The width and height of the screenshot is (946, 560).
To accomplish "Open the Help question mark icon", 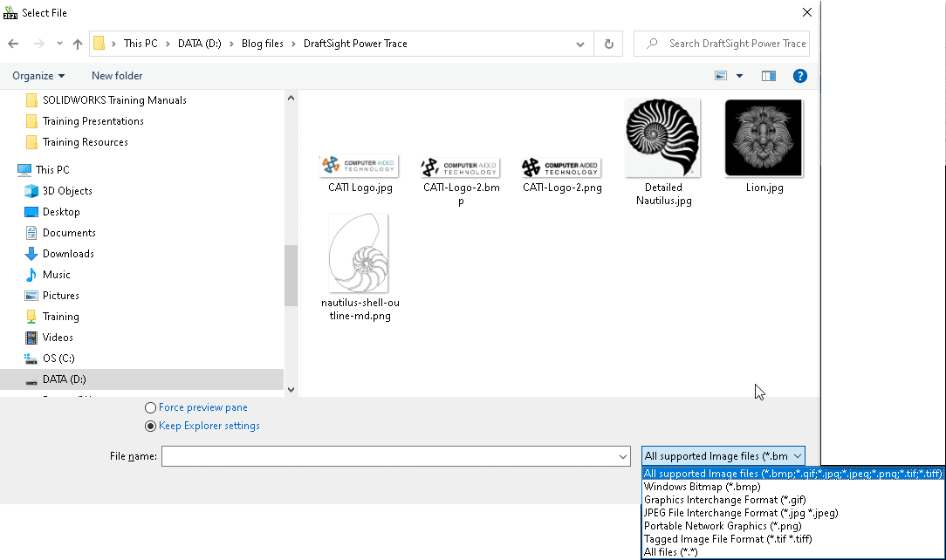I will click(799, 76).
